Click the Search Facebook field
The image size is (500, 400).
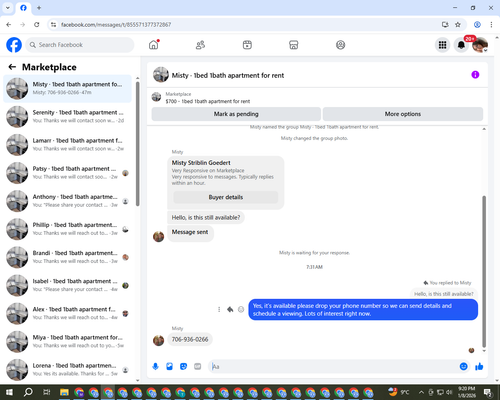click(x=80, y=45)
